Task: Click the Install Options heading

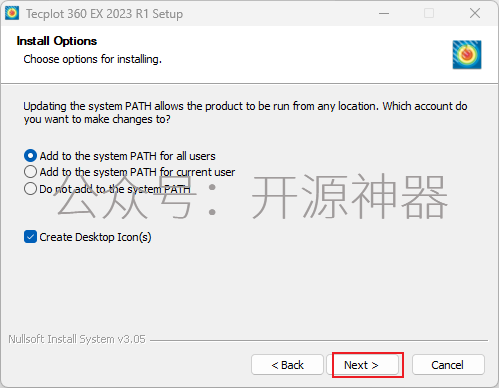Action: point(57,41)
